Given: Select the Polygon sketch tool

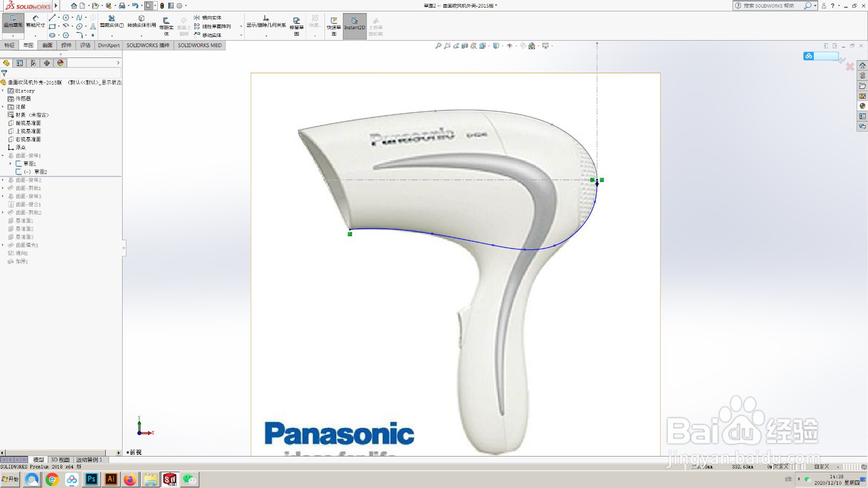Looking at the screenshot, I should tap(66, 35).
